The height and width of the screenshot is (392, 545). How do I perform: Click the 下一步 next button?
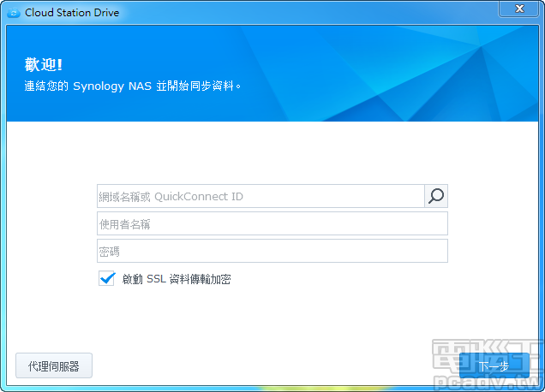[x=494, y=365]
